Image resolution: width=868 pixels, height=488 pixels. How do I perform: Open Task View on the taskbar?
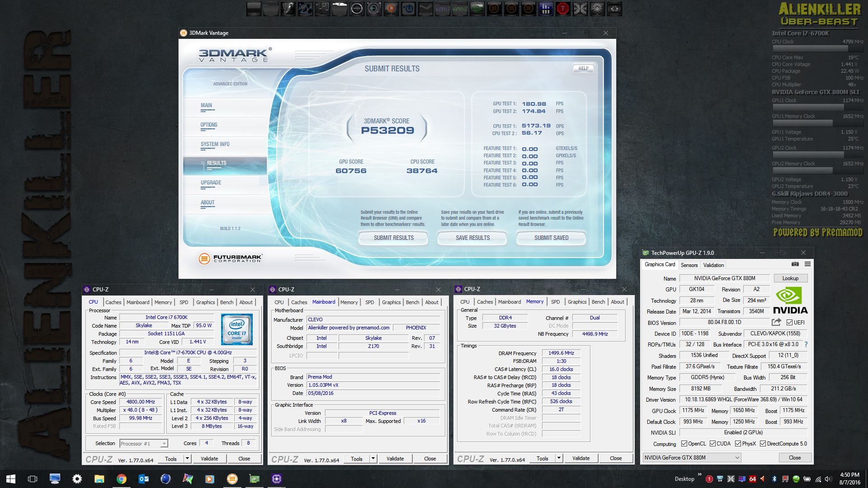pyautogui.click(x=33, y=479)
